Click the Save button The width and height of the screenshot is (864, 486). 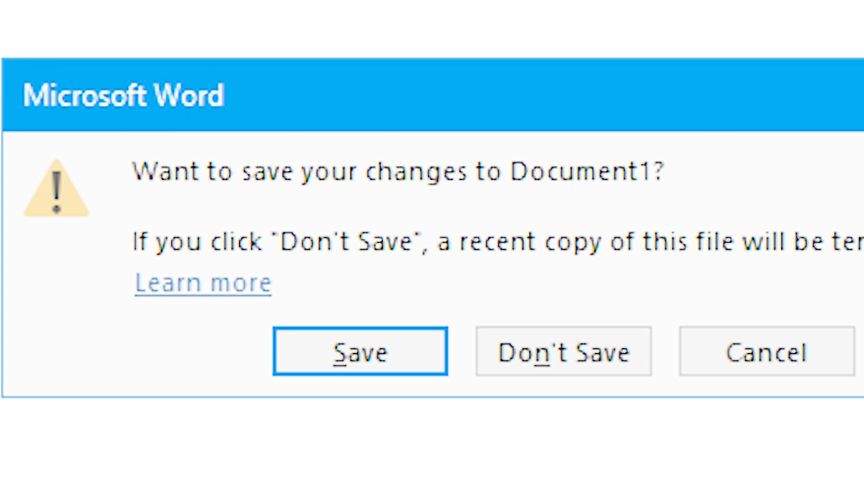(360, 352)
